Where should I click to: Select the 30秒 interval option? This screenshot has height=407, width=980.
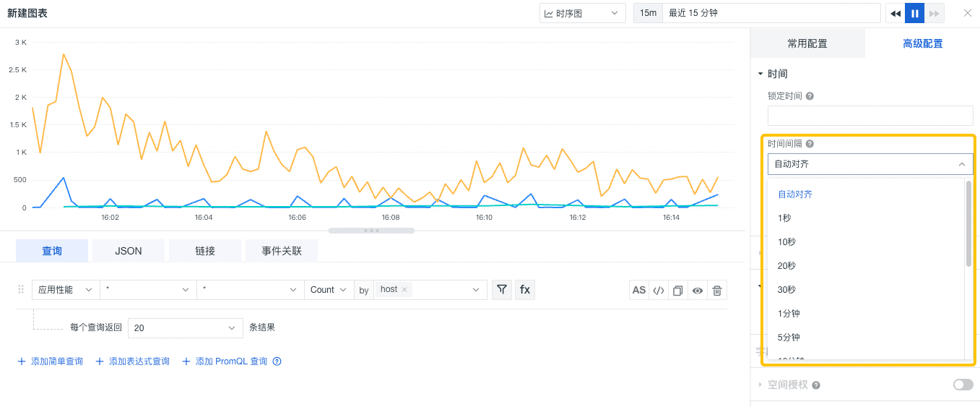(787, 290)
